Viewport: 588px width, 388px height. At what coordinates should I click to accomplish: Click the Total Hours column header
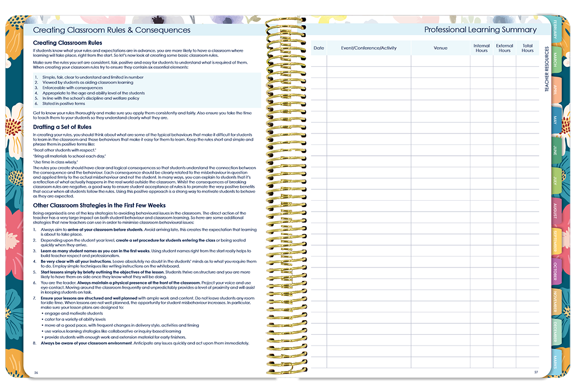point(527,48)
